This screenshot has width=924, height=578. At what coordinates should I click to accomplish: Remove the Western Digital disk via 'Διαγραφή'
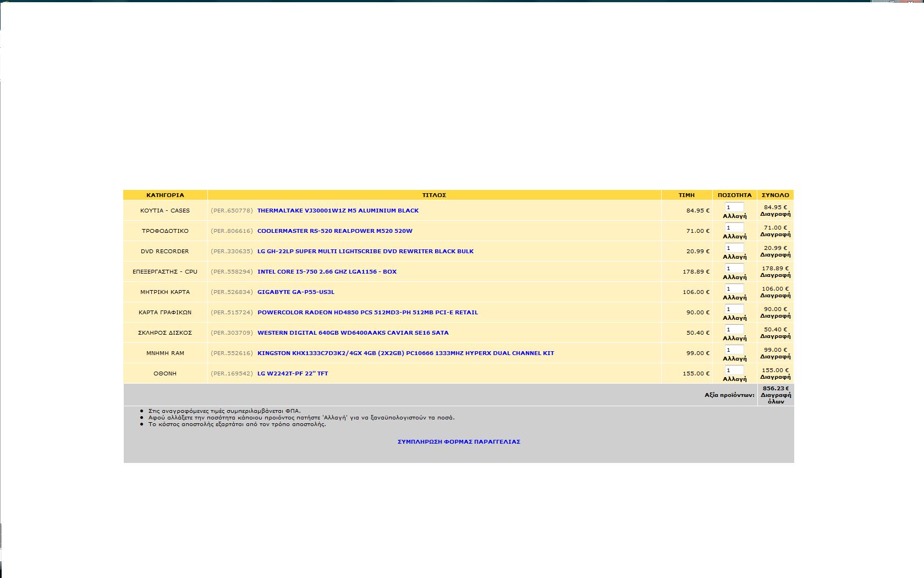(775, 336)
